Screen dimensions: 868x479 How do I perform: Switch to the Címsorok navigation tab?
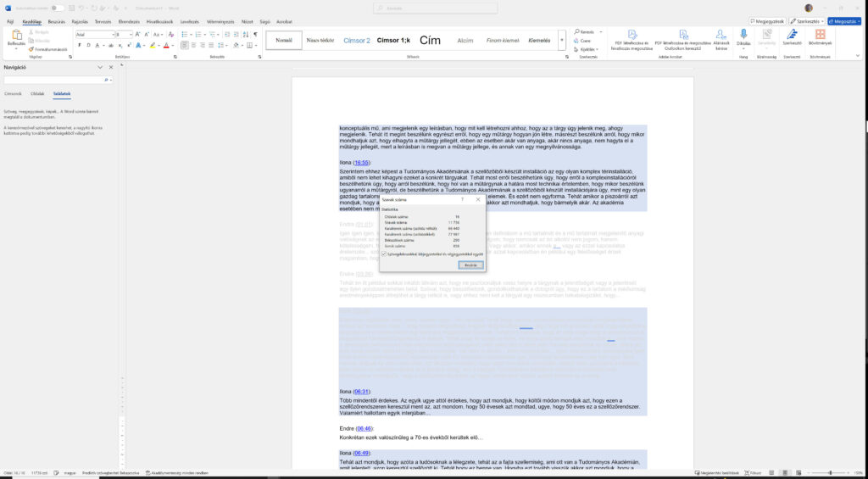(x=14, y=93)
